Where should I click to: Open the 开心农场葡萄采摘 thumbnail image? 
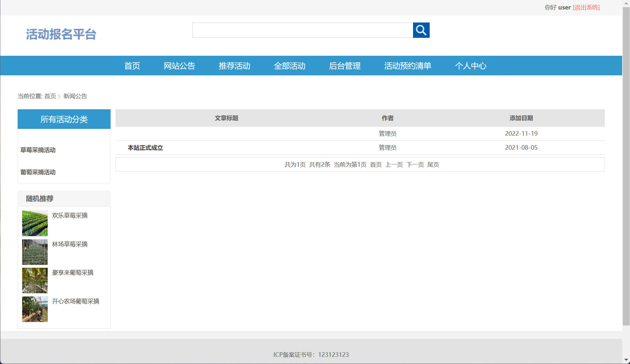(x=35, y=309)
